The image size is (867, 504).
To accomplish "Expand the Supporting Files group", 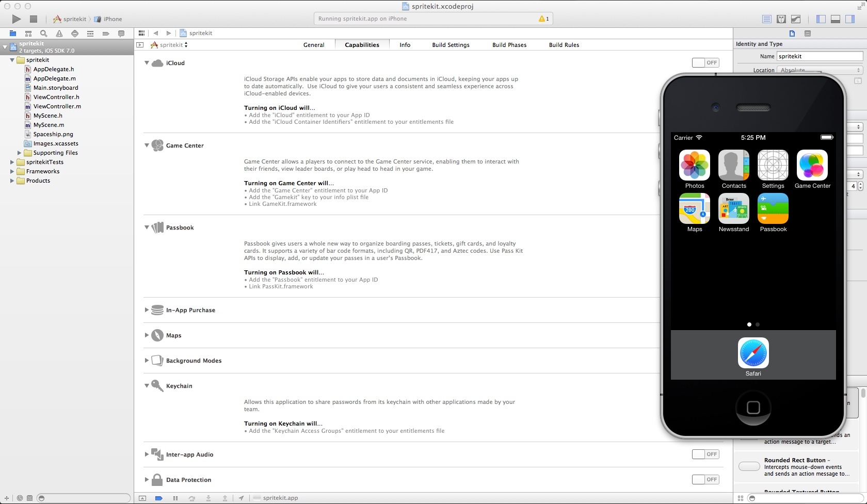I will click(20, 153).
